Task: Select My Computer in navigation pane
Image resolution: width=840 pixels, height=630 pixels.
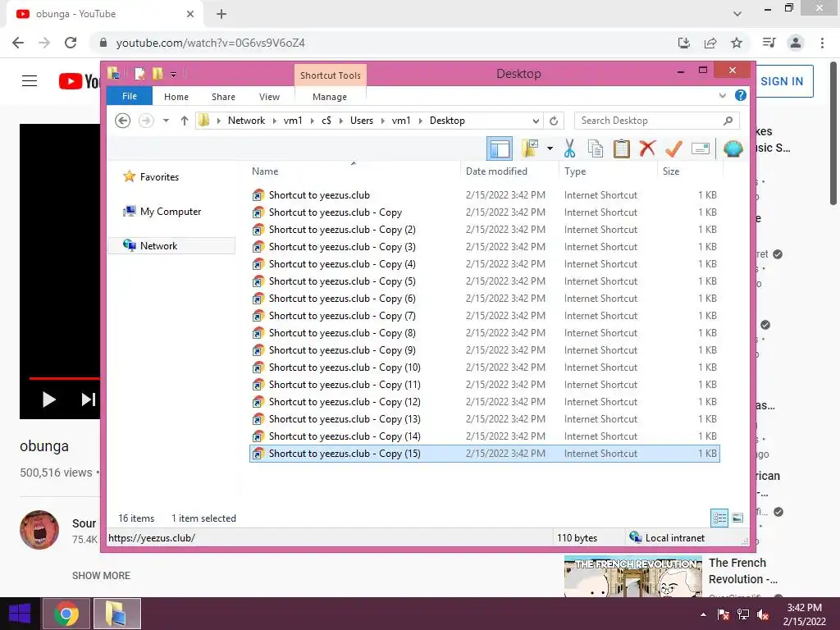Action: [171, 211]
